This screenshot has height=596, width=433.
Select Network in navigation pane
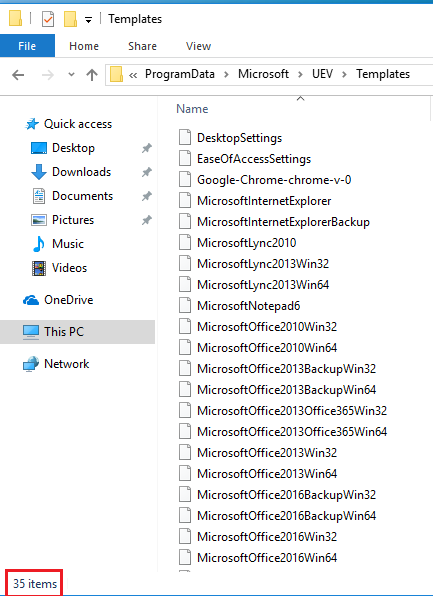[x=67, y=364]
